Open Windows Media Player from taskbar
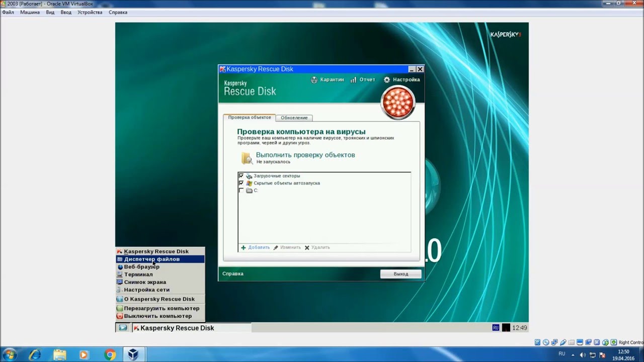Viewport: 644px width, 362px height. pyautogui.click(x=84, y=354)
